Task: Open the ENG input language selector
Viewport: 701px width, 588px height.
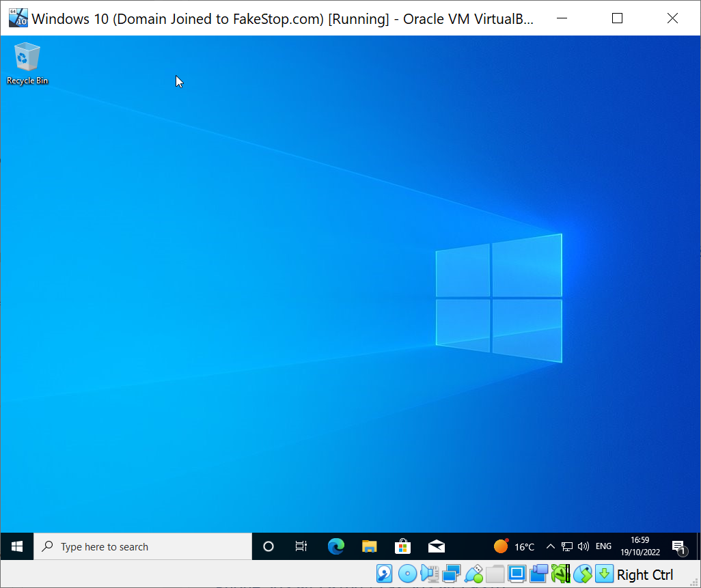Action: 603,546
